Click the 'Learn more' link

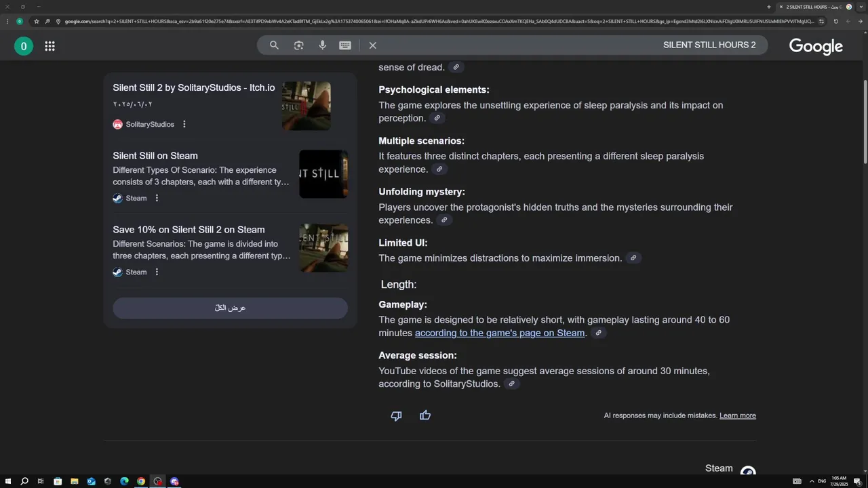point(738,415)
